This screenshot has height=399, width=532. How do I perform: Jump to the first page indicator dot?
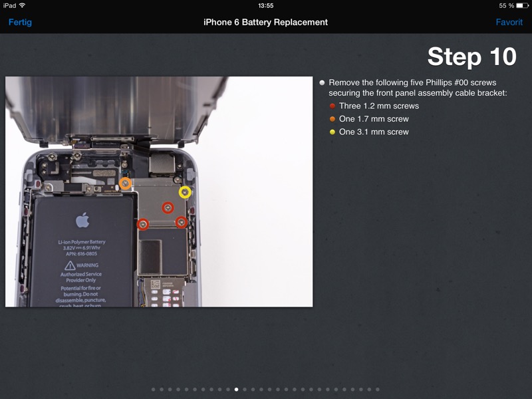(x=153, y=390)
